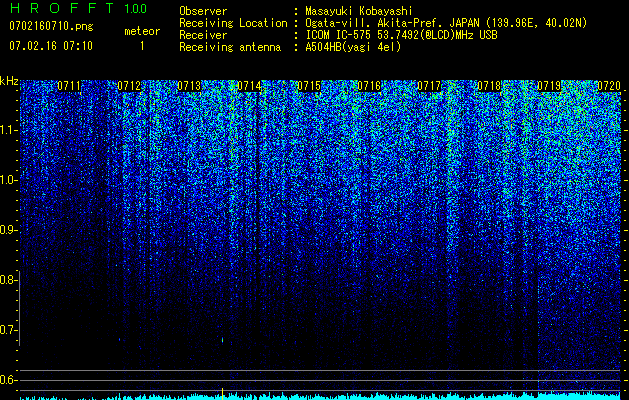Click the 0719 time marker label
The image size is (629, 400).
tap(549, 86)
